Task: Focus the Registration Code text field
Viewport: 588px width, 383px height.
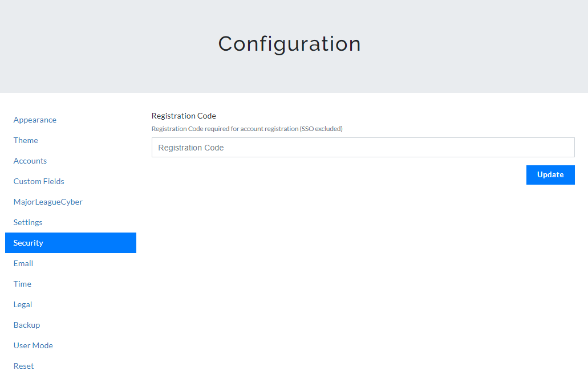Action: click(x=363, y=148)
